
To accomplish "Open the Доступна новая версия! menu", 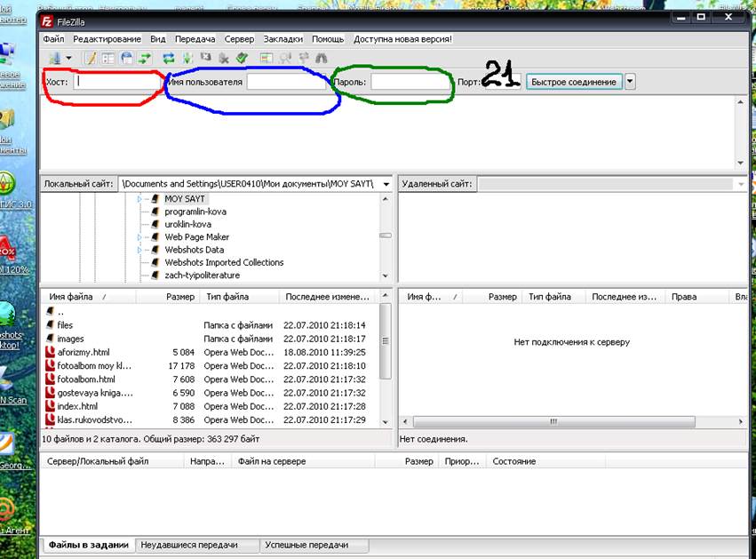I will point(402,39).
